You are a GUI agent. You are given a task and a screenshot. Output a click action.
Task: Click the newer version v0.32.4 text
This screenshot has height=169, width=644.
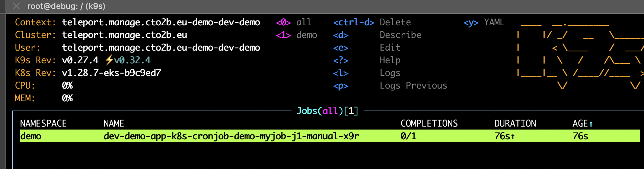point(132,60)
